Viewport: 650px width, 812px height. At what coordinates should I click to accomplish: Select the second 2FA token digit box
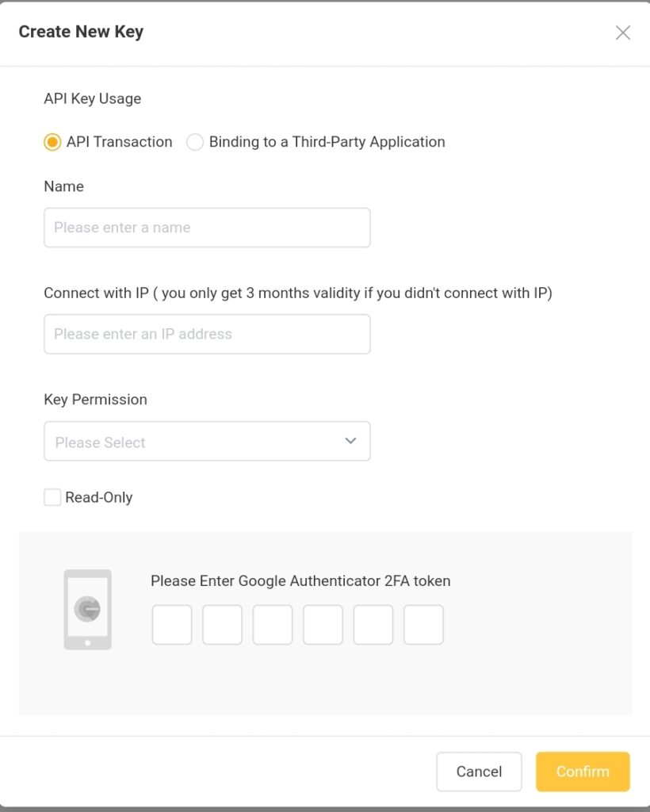coord(223,625)
